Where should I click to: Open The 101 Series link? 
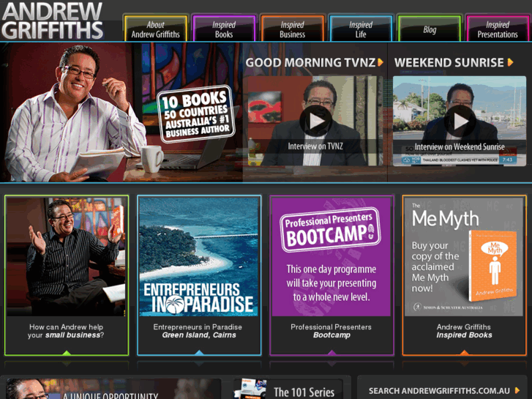pos(304,392)
